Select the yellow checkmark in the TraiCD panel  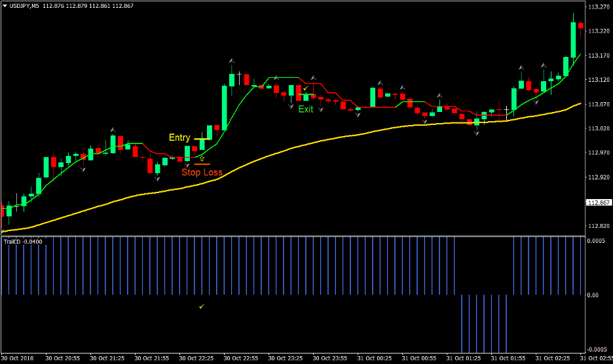(x=202, y=306)
